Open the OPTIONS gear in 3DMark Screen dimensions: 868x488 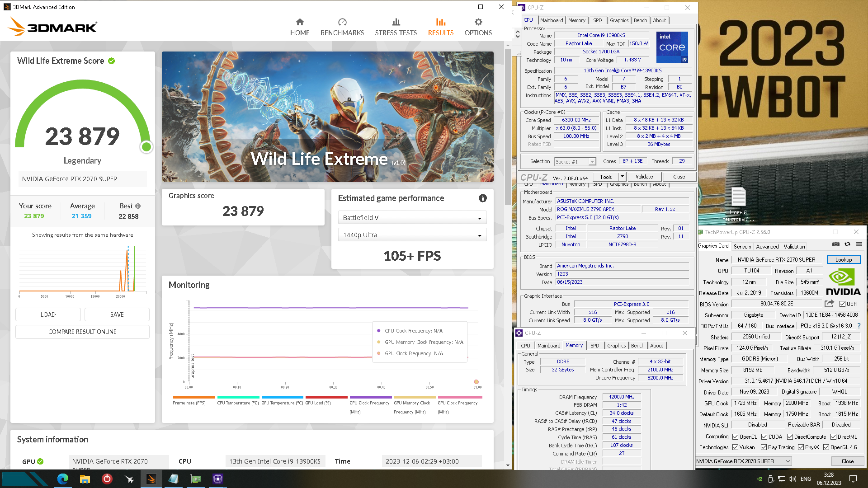click(478, 27)
